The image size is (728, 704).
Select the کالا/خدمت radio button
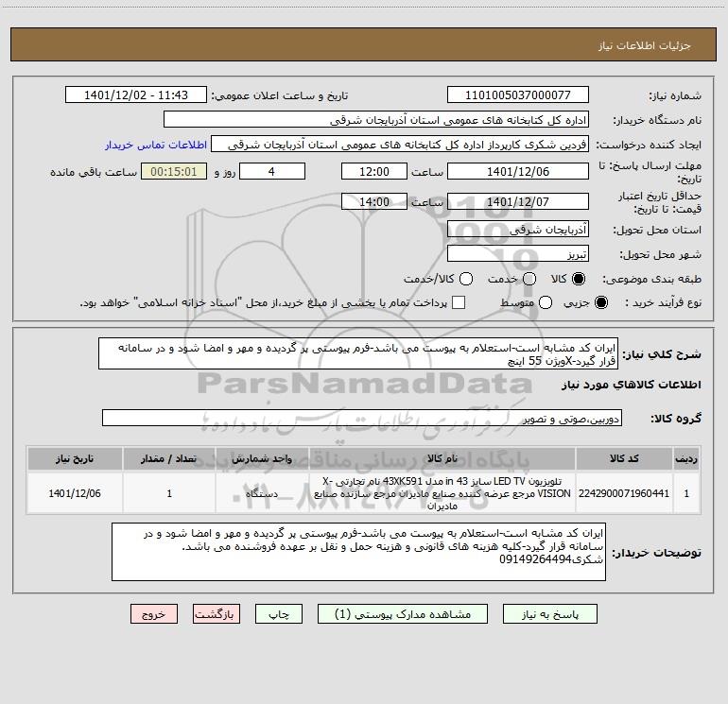click(x=466, y=279)
